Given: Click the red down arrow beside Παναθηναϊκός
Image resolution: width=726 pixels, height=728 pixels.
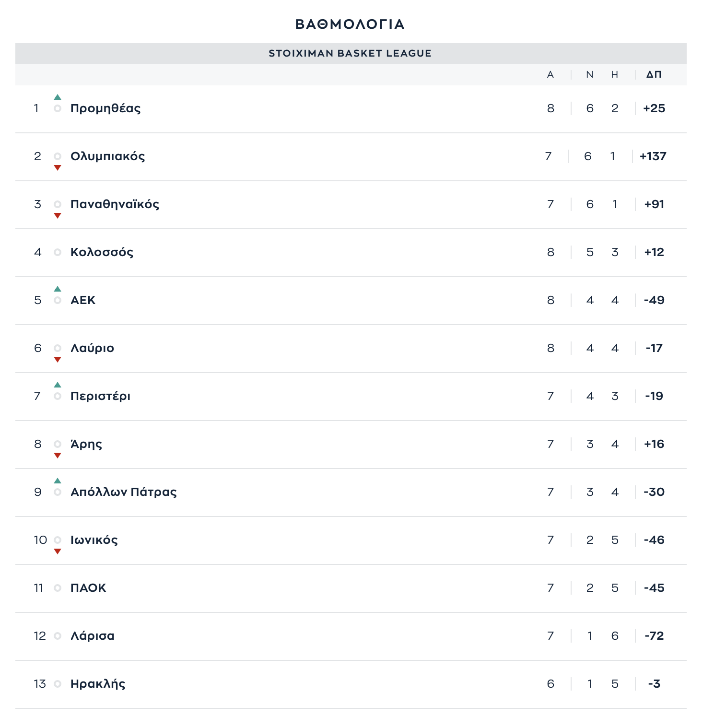Looking at the screenshot, I should (58, 215).
